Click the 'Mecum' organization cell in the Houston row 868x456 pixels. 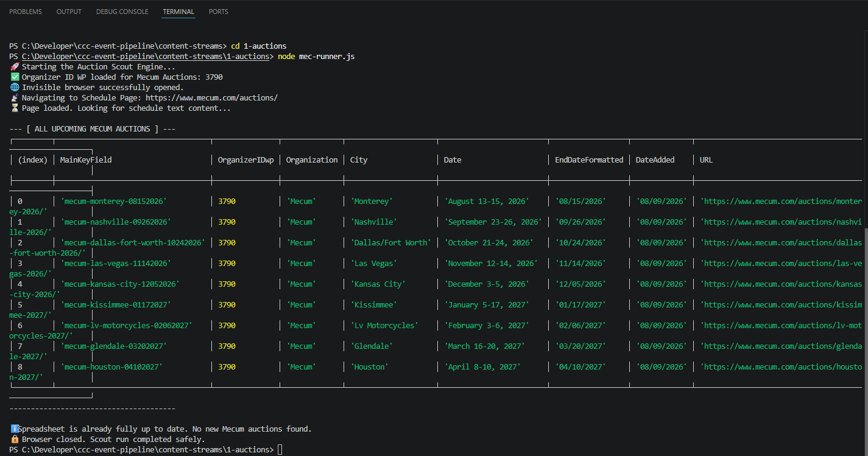pos(302,367)
